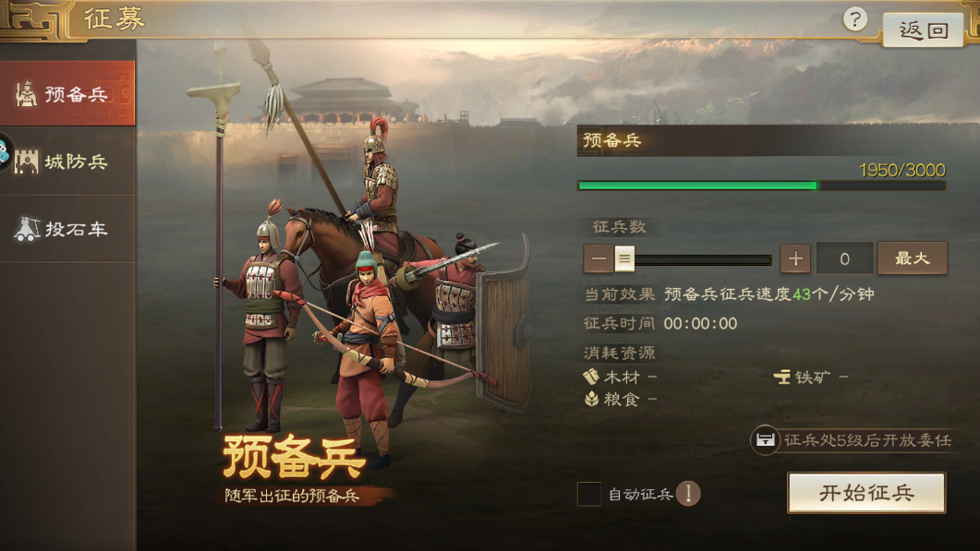Screen dimensions: 980x551
Task: Open the question mark help icon
Action: 855,19
